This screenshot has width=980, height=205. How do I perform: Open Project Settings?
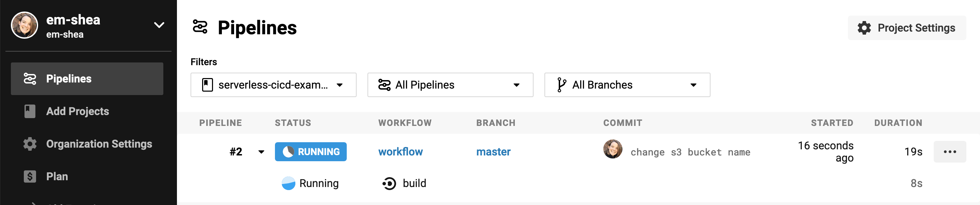[x=907, y=28]
